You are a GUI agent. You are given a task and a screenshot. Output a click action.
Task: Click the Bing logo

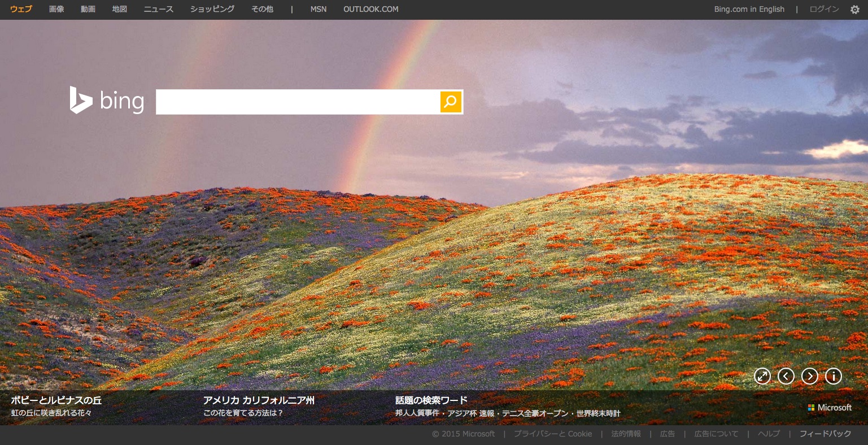107,101
